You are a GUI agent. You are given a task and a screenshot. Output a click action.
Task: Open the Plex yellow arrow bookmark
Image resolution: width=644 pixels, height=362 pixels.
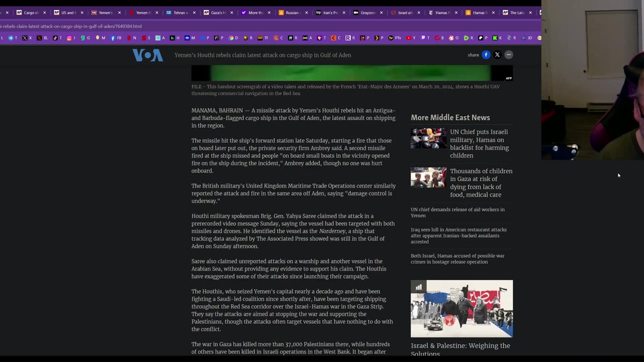[379, 38]
